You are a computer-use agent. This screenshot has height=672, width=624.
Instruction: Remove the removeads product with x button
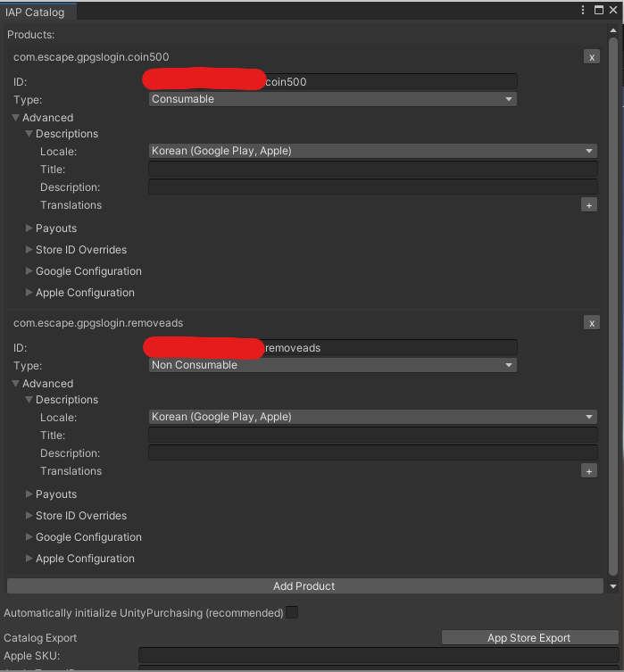(x=592, y=323)
